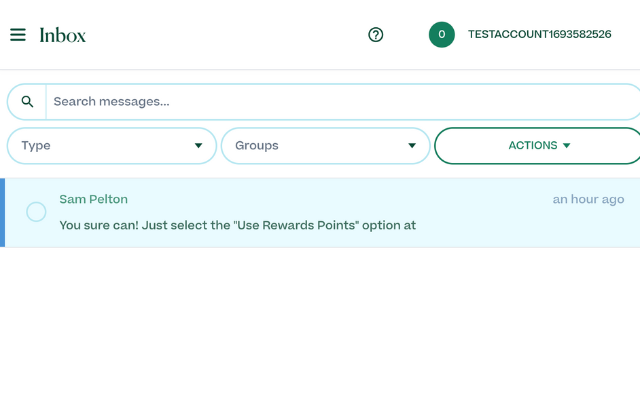Click the Type filter arrow icon

click(x=198, y=146)
